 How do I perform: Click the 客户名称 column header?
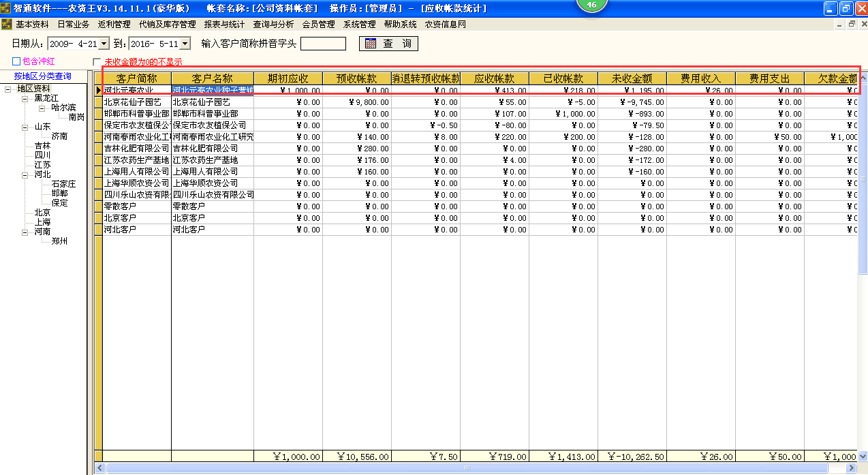point(213,78)
